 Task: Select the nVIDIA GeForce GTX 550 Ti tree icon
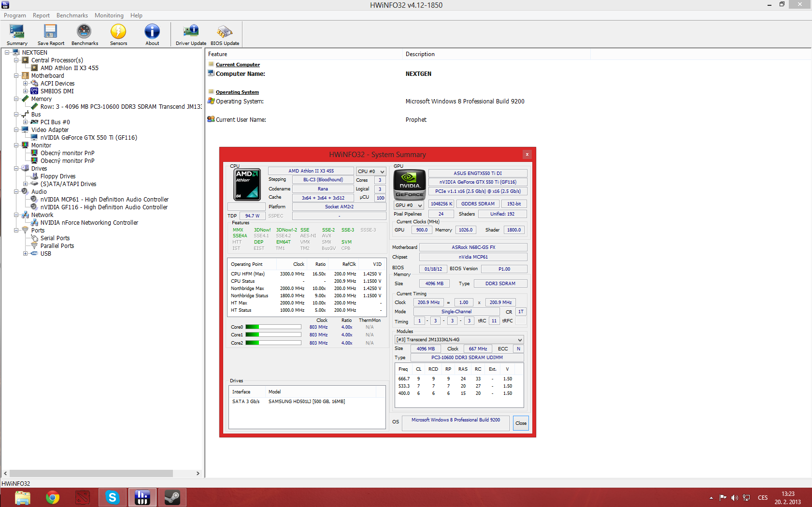(35, 137)
